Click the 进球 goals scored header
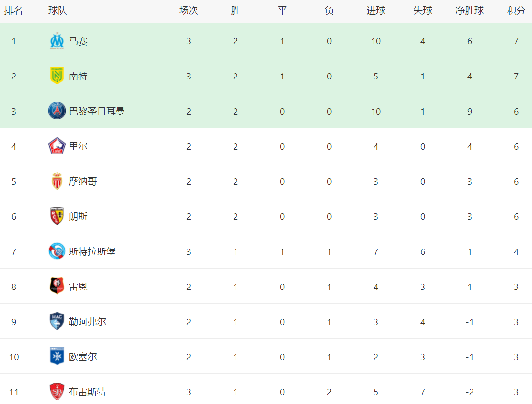The width and height of the screenshot is (532, 404). [x=375, y=11]
